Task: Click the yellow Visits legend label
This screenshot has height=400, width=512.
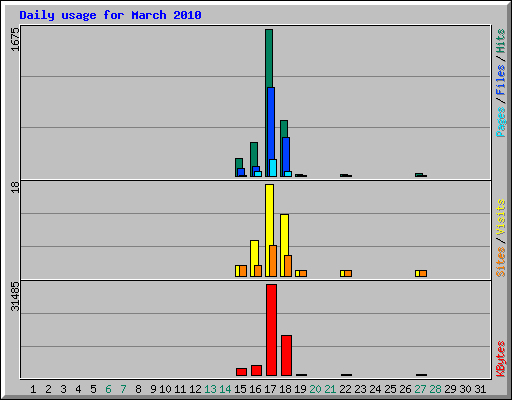Action: pyautogui.click(x=501, y=217)
